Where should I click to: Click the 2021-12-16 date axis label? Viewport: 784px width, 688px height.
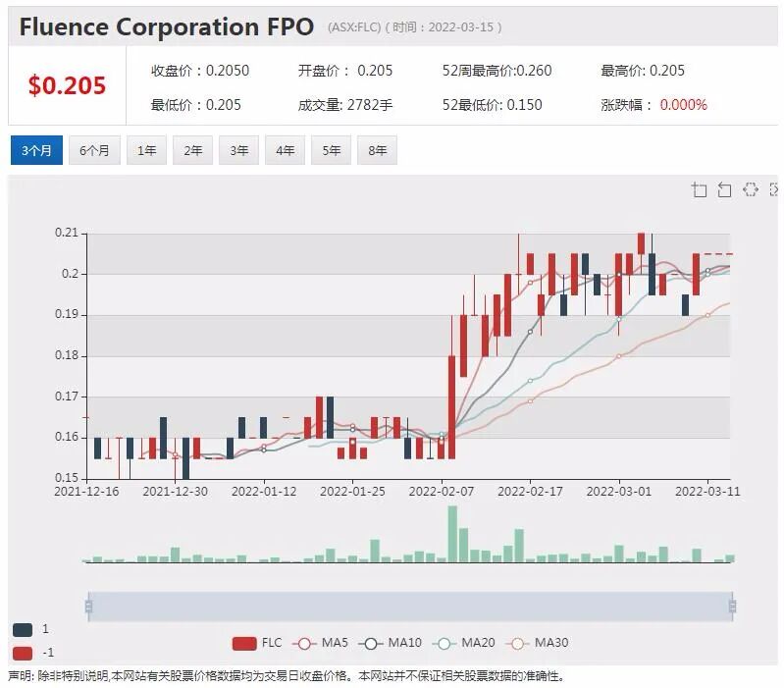coord(86,492)
